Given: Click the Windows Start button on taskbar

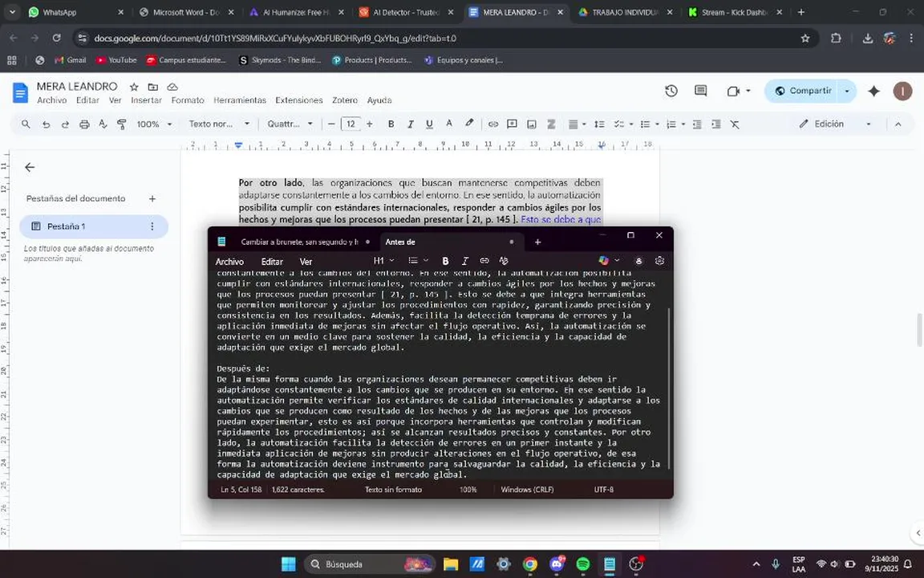Looking at the screenshot, I should tap(289, 564).
